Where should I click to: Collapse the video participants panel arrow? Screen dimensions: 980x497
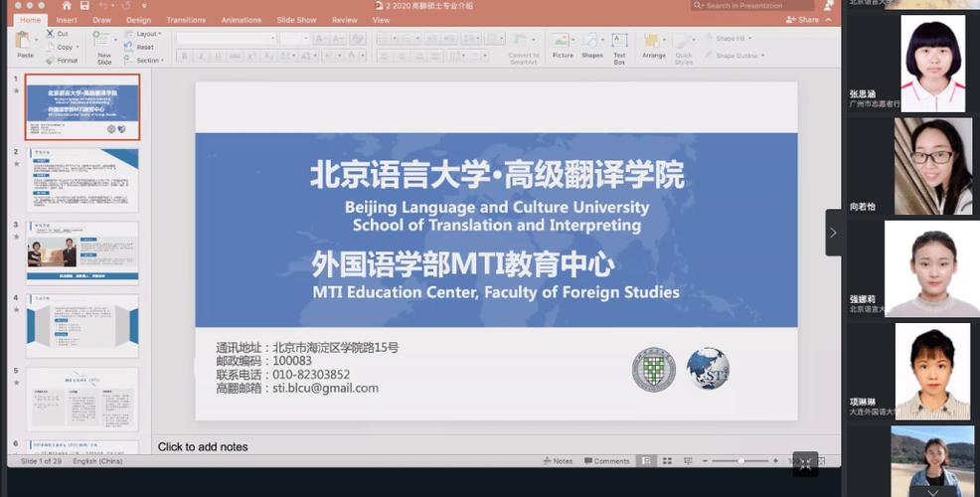[x=833, y=233]
